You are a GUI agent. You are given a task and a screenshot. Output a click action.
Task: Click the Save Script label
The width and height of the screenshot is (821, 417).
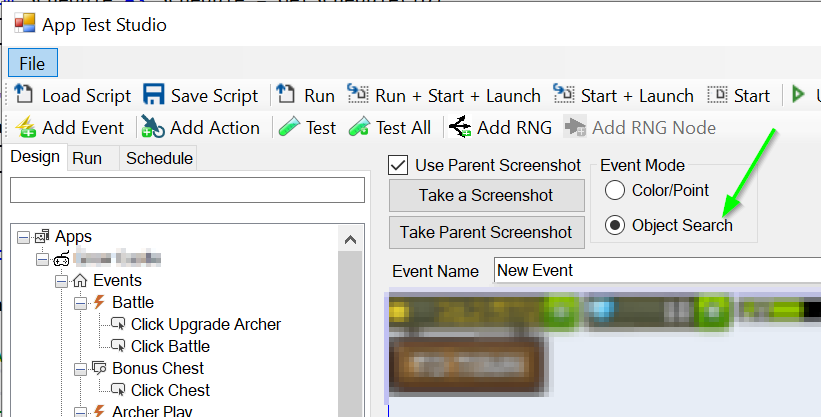click(215, 96)
